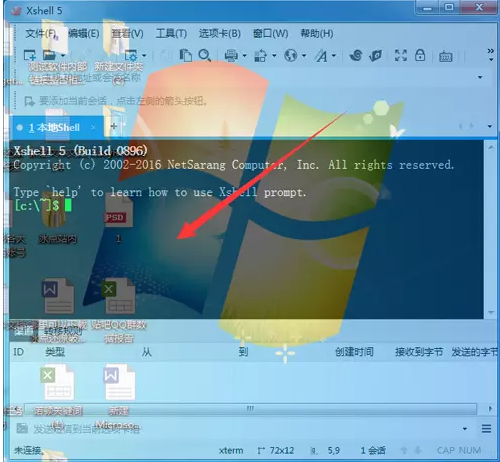
Task: Open the 文件(F) menu
Action: point(41,33)
